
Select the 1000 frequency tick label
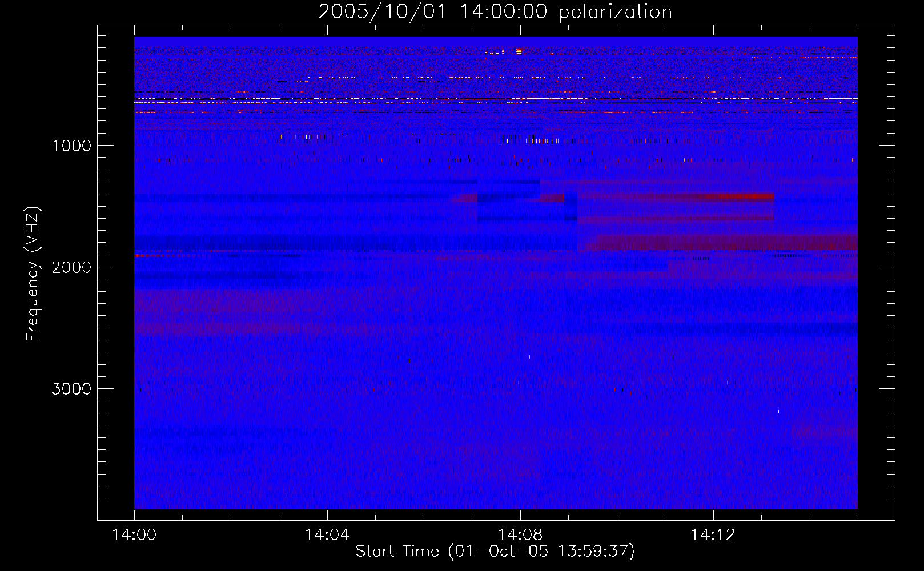71,146
